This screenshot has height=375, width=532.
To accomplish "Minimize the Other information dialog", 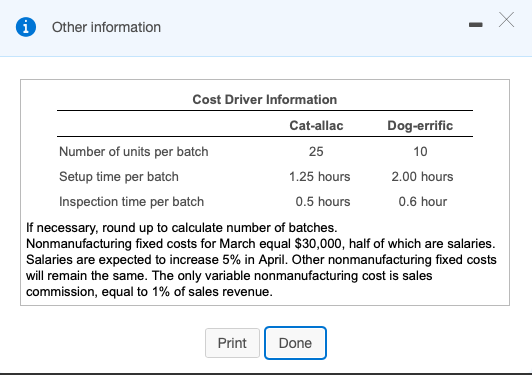I will [475, 24].
